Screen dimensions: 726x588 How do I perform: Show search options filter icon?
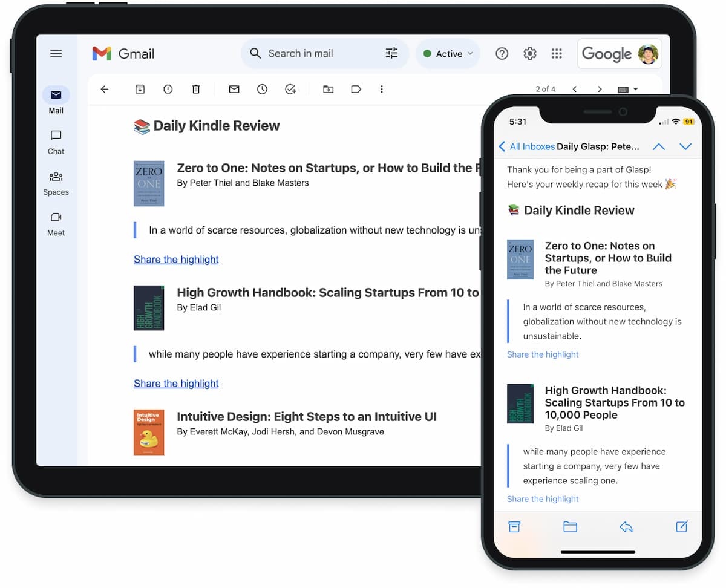[392, 53]
